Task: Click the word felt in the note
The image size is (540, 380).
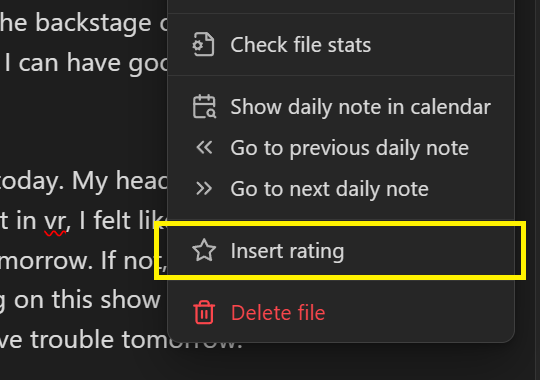Action: (x=109, y=220)
